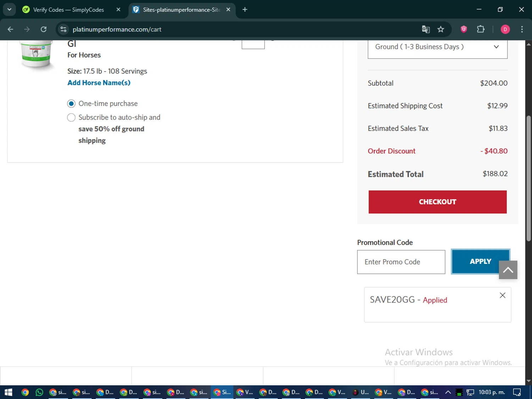View site information icon in address bar
This screenshot has width=532, height=399.
63,29
